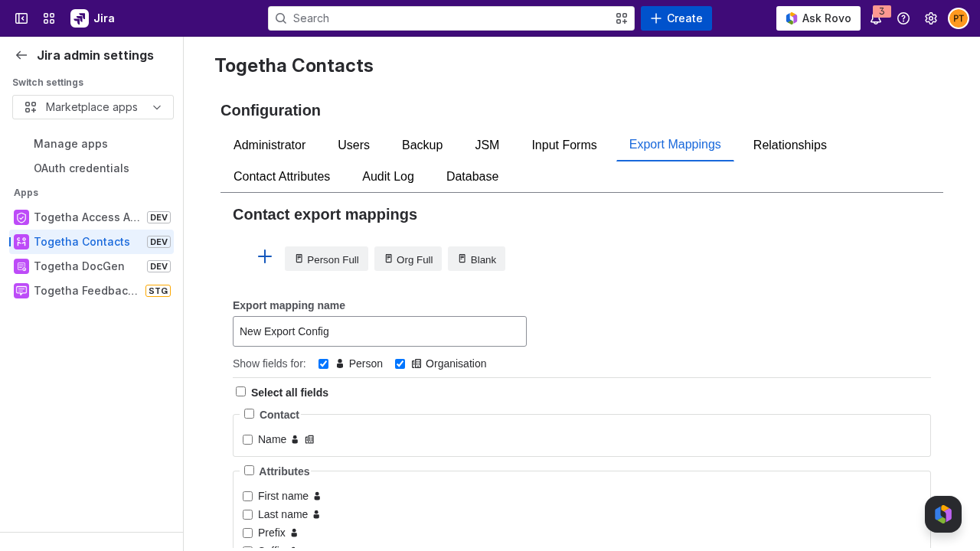Click the person icon beside Show fields for Person
This screenshot has width=980, height=551.
pos(340,364)
